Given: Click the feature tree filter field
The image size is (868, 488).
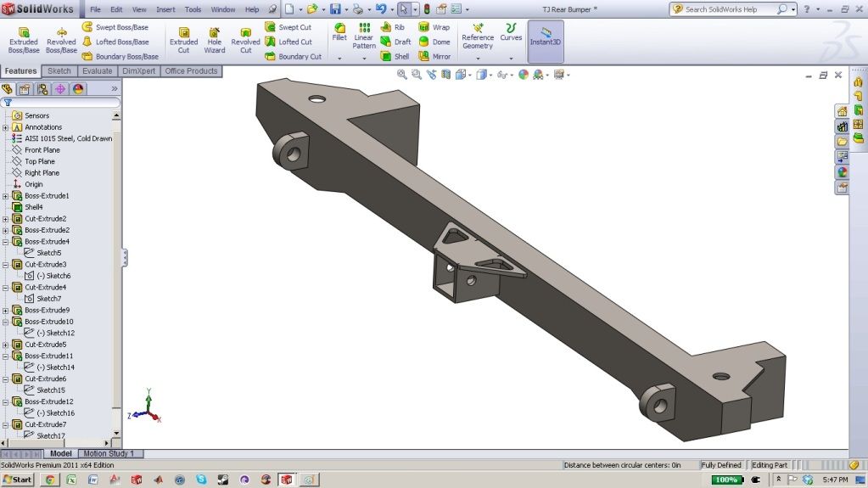Looking at the screenshot, I should 61,103.
